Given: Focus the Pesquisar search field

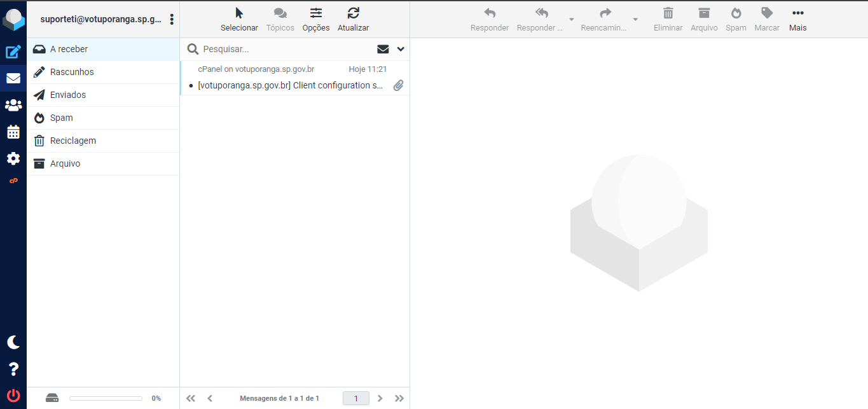Looking at the screenshot, I should coord(286,49).
